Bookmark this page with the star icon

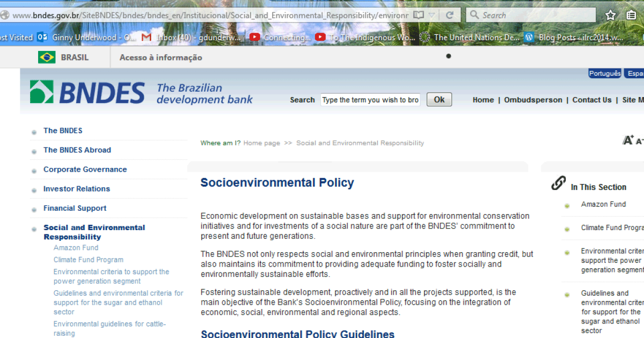coord(611,14)
